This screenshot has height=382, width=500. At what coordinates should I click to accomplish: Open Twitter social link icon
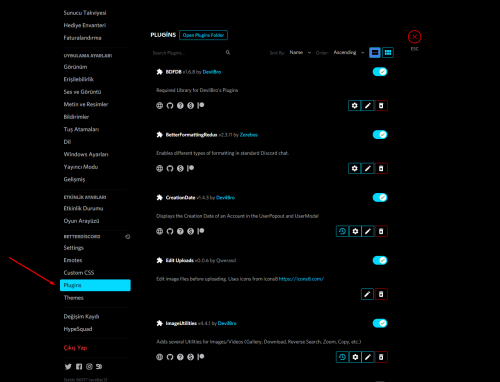click(x=68, y=367)
